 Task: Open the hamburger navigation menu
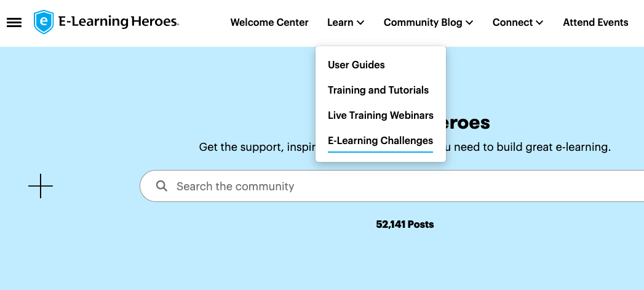coord(14,23)
